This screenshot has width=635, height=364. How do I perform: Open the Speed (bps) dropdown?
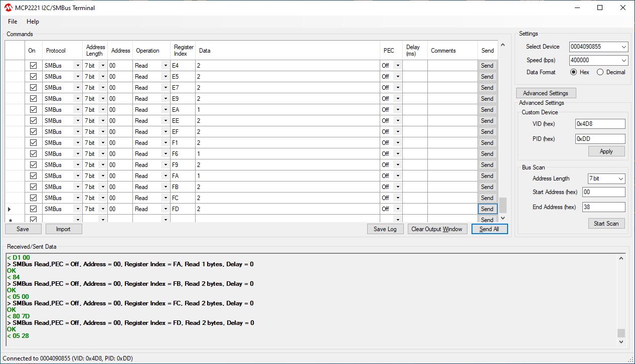coord(623,60)
